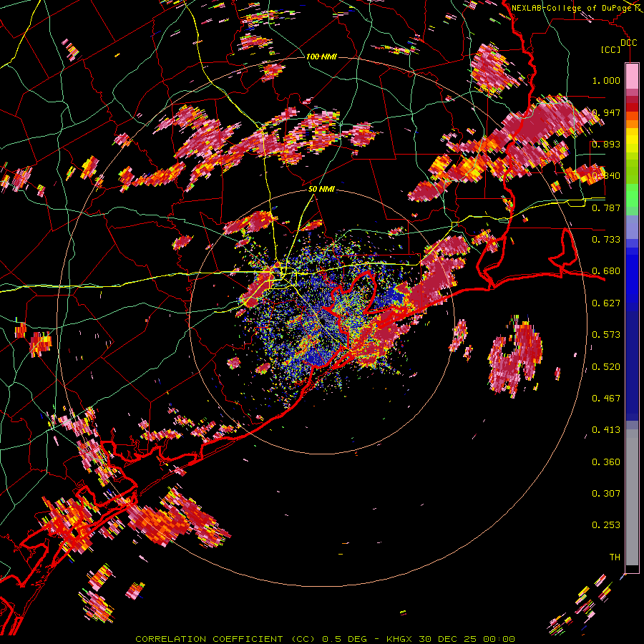Click the [CC] unit label

[x=610, y=49]
